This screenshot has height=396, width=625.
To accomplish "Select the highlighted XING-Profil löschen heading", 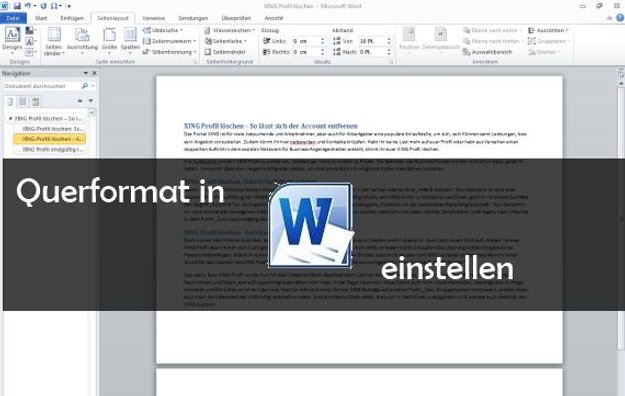I will coord(49,139).
